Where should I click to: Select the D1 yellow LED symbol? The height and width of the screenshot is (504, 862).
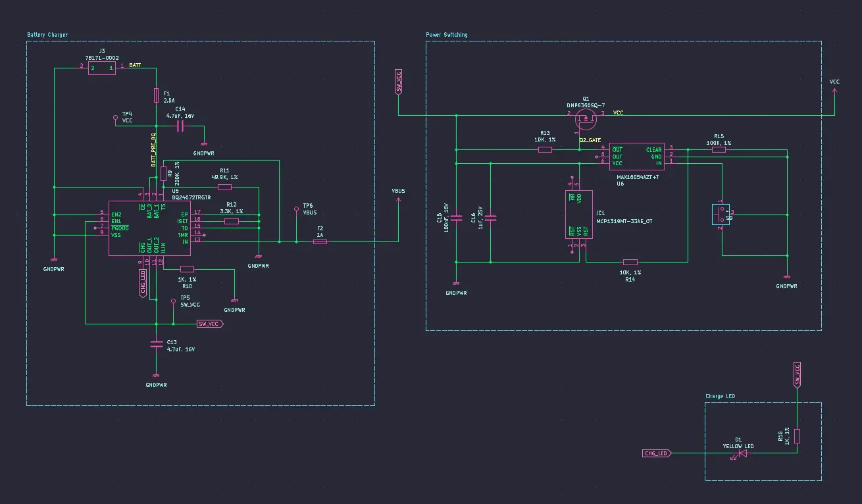pyautogui.click(x=742, y=453)
